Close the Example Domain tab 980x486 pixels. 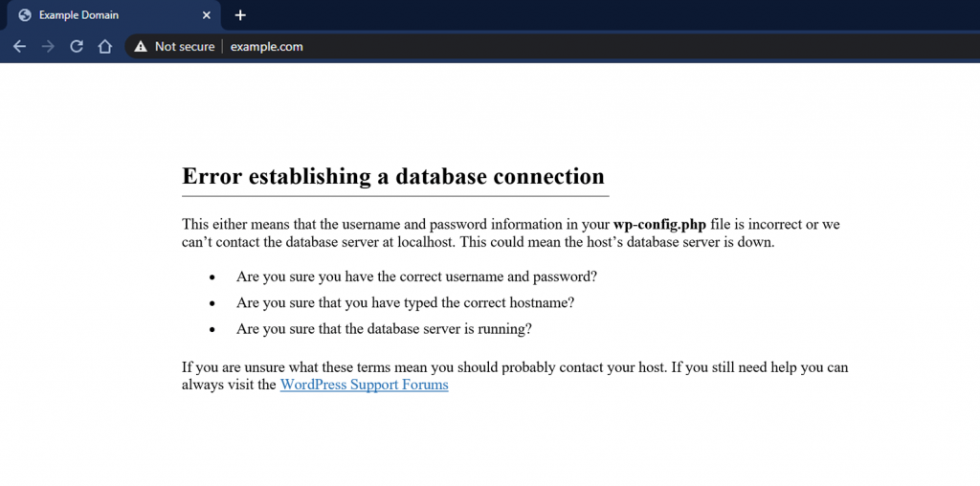click(x=206, y=15)
